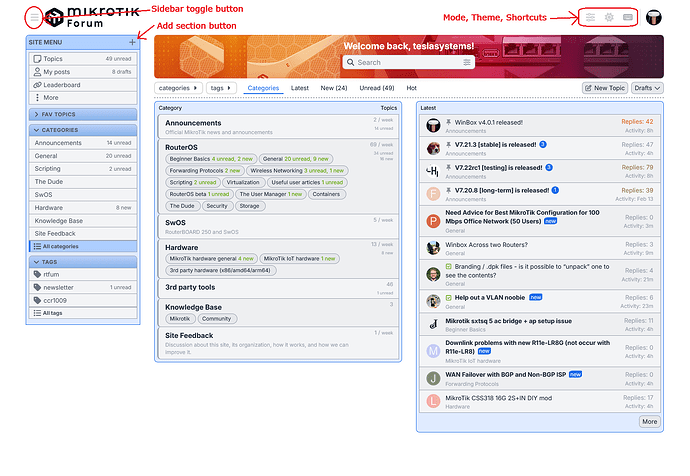Click the New Topic button
The image size is (690, 476).
[605, 88]
